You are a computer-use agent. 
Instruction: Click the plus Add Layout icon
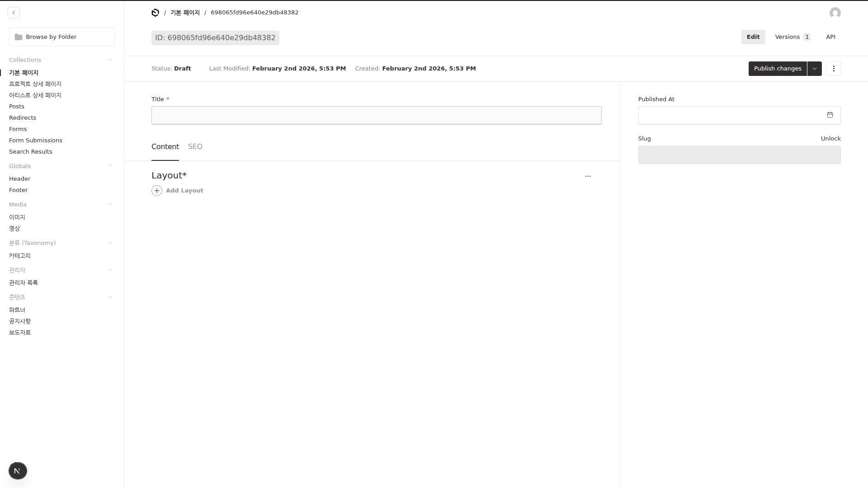157,191
